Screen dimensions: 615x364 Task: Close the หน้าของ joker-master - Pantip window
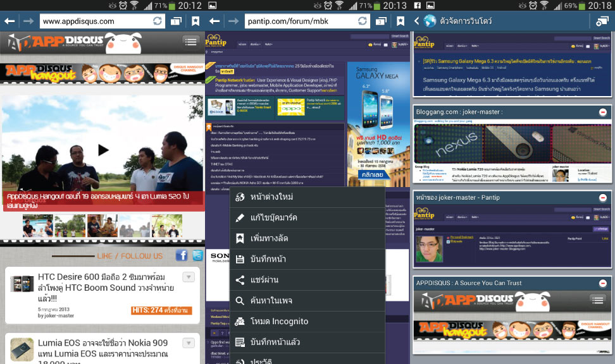603,198
